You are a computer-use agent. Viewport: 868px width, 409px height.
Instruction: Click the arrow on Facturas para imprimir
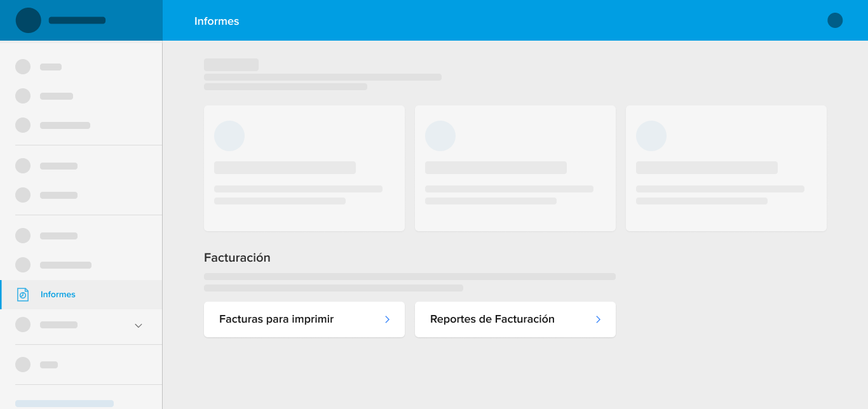pos(387,319)
